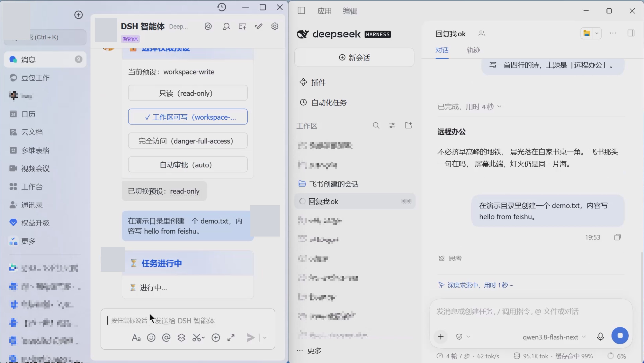The width and height of the screenshot is (644, 363).
Task: Open the send options arrow next to send button
Action: [265, 338]
